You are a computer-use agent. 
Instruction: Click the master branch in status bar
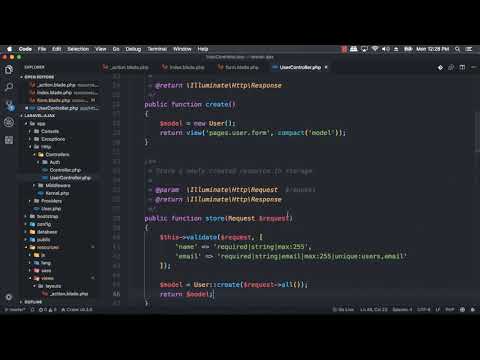pos(15,310)
